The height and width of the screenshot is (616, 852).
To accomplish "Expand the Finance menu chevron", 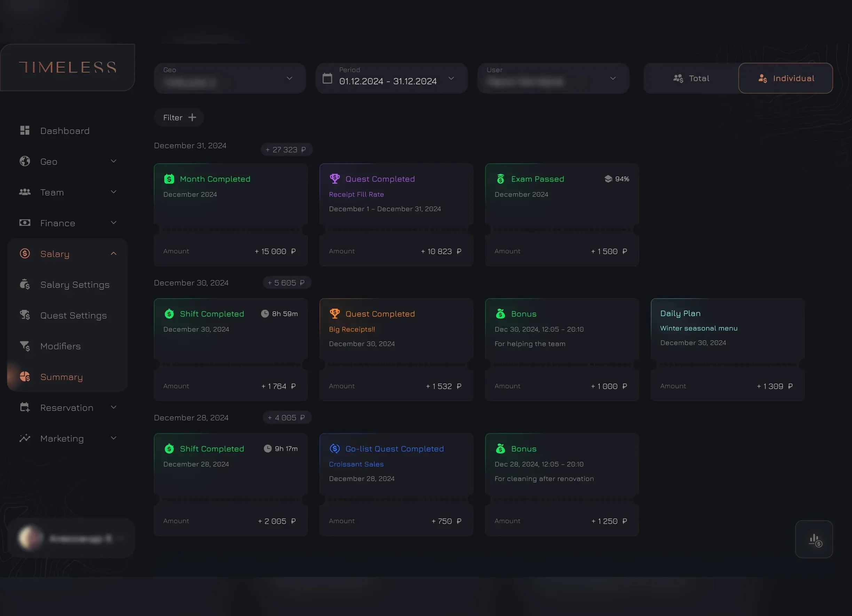I will 113,223.
